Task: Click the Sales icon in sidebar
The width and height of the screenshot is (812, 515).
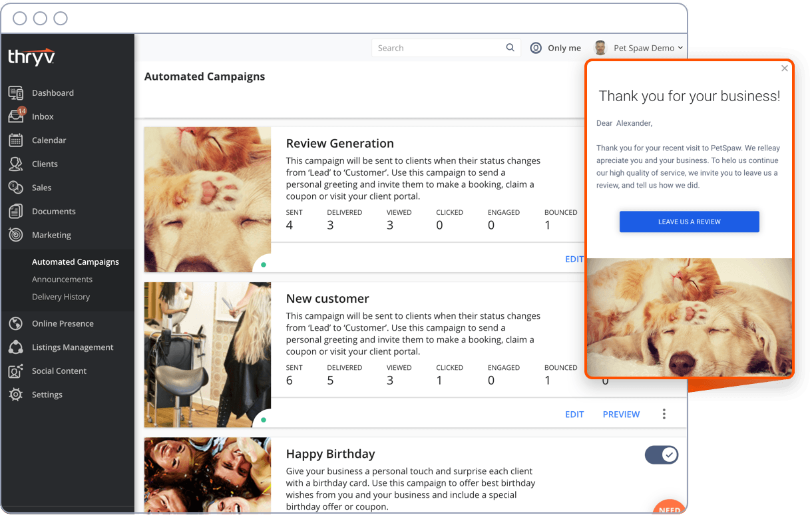Action: point(16,188)
